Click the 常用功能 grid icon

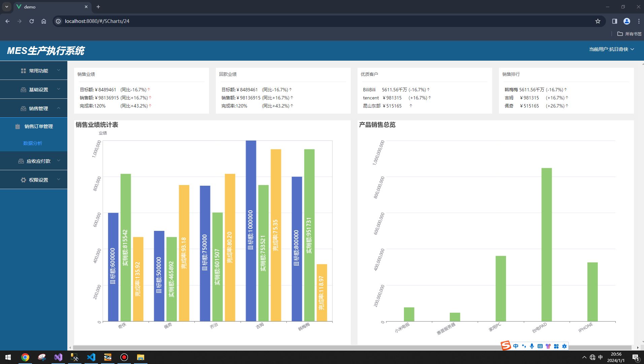[23, 71]
